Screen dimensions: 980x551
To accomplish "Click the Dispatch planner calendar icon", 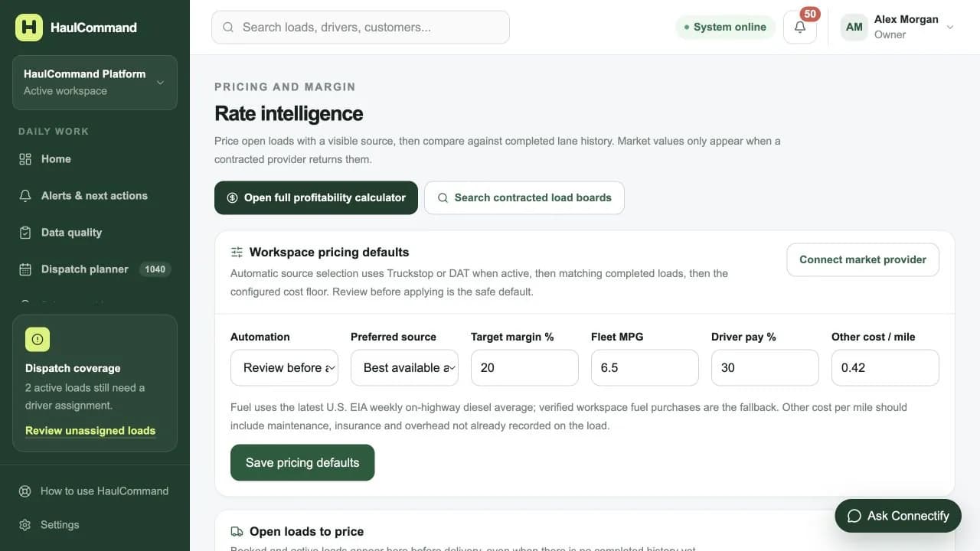I will coord(25,269).
